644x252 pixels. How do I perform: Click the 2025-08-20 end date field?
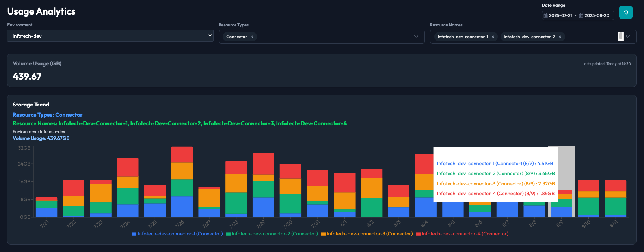(597, 15)
